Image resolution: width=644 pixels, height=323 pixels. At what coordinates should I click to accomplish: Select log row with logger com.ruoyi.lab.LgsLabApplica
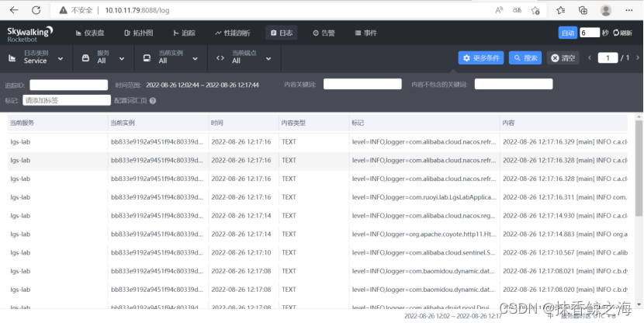tap(317, 197)
